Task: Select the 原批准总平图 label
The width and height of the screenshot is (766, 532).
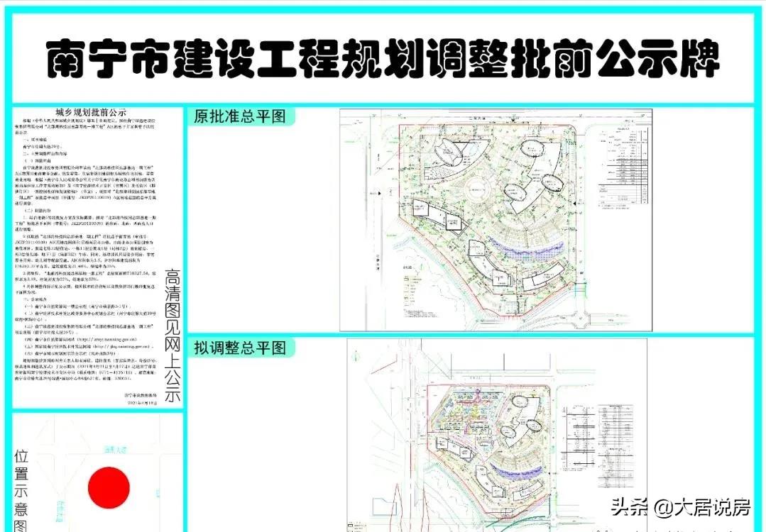Action: pyautogui.click(x=239, y=116)
